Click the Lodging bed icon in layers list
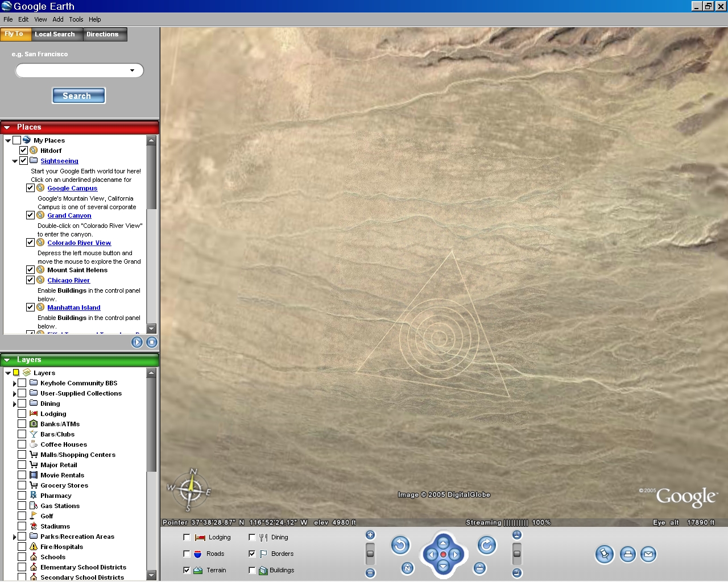The height and width of the screenshot is (582, 728). click(x=34, y=414)
